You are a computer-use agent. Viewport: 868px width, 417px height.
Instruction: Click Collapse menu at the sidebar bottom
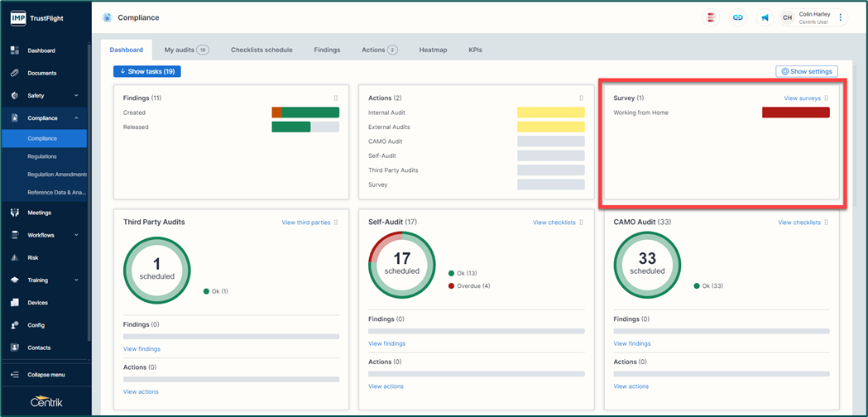pos(46,375)
